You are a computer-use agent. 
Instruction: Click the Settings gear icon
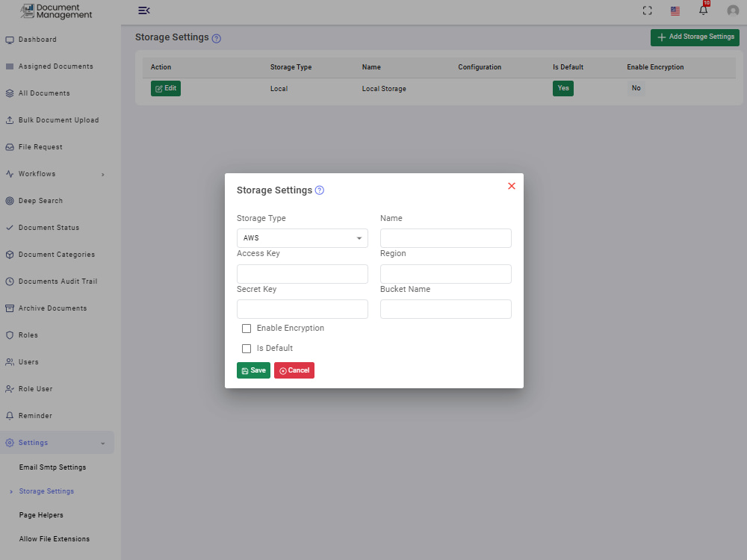[x=10, y=443]
